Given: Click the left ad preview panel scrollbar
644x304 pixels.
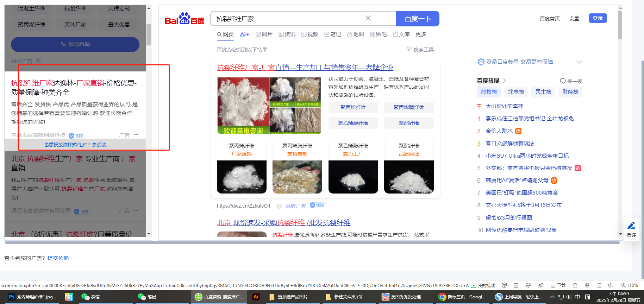Looking at the screenshot, I should 149,34.
